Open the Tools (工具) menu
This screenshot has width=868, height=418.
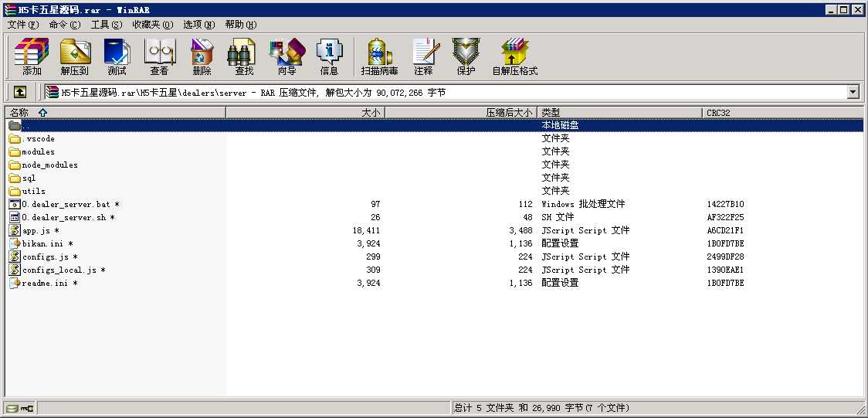pos(107,25)
